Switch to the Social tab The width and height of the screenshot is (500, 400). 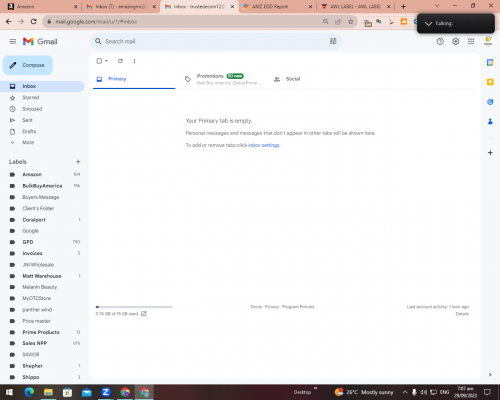point(293,79)
